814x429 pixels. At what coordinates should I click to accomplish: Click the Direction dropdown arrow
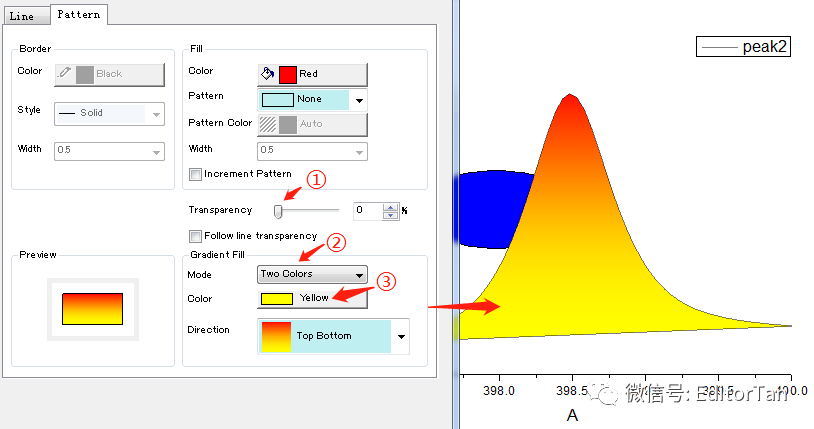point(401,337)
